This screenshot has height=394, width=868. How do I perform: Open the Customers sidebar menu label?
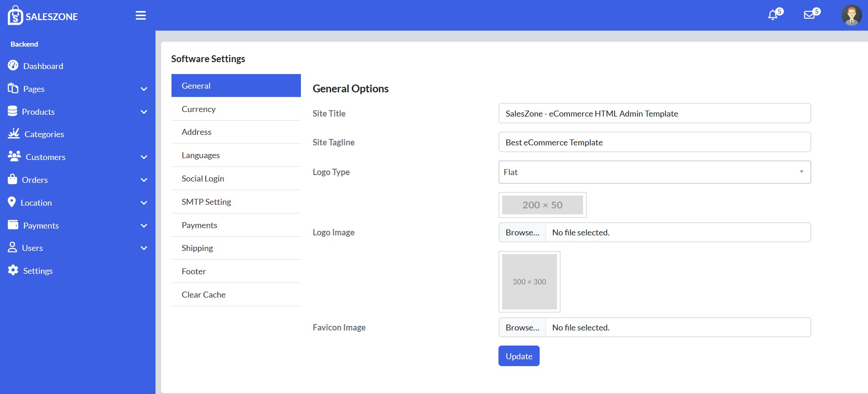pos(46,157)
